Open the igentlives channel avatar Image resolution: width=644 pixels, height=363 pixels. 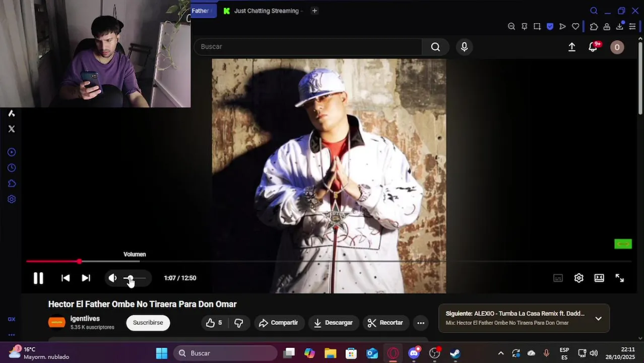point(56,323)
